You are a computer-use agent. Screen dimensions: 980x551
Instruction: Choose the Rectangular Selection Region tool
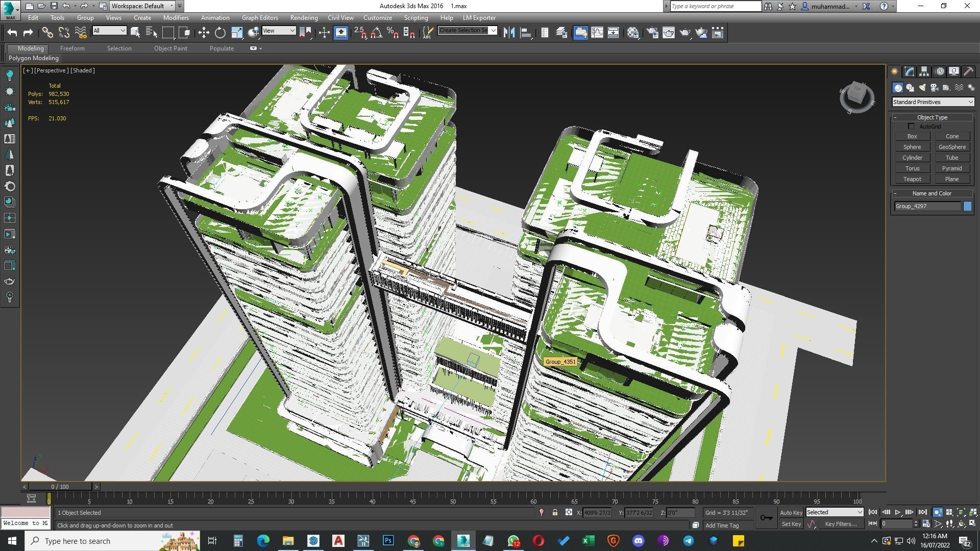(x=168, y=33)
